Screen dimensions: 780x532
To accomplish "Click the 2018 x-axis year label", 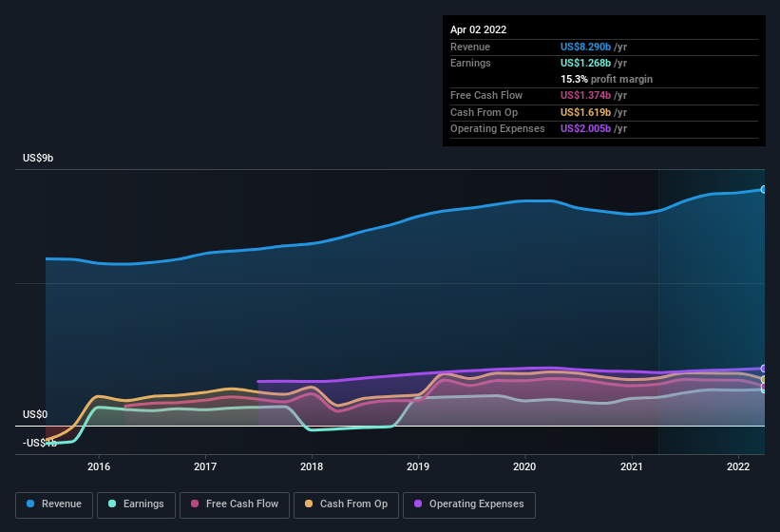I will tap(312, 466).
